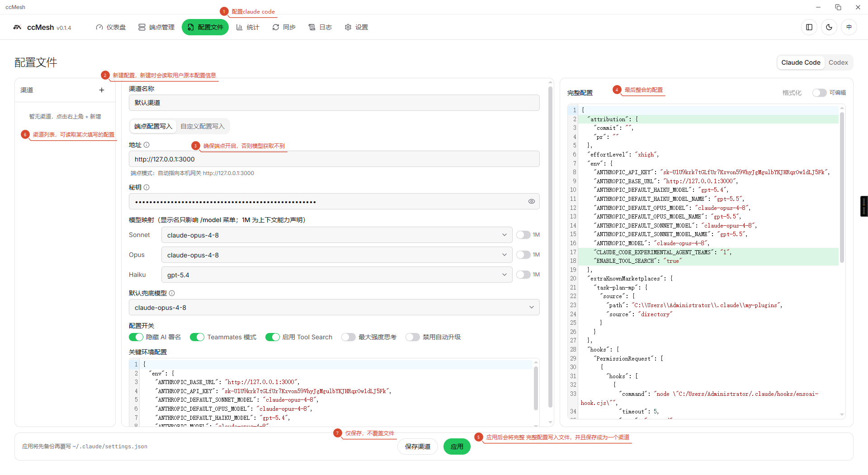This screenshot has height=475, width=868.
Task: Toggle 1M context for Haiku
Action: pyautogui.click(x=523, y=275)
